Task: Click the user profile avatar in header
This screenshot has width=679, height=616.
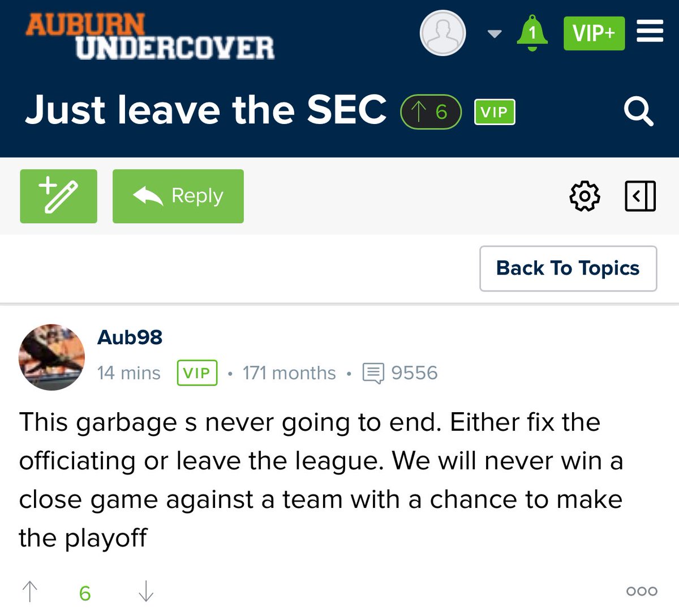Action: [x=442, y=33]
